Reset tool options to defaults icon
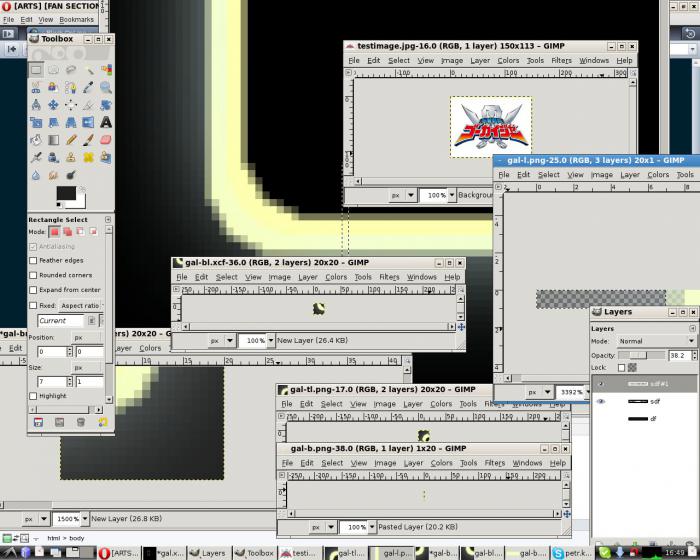Screen dimensions: 700x560 103,422
